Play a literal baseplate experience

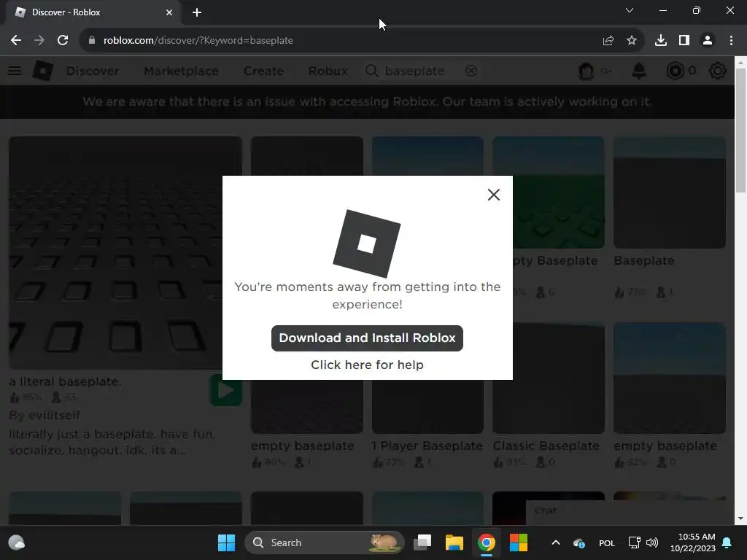pos(226,391)
